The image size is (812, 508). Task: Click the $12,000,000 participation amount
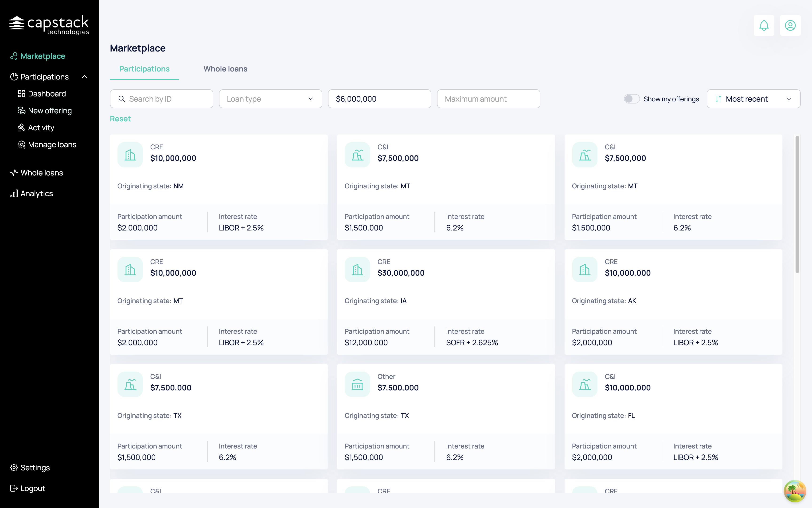click(366, 342)
